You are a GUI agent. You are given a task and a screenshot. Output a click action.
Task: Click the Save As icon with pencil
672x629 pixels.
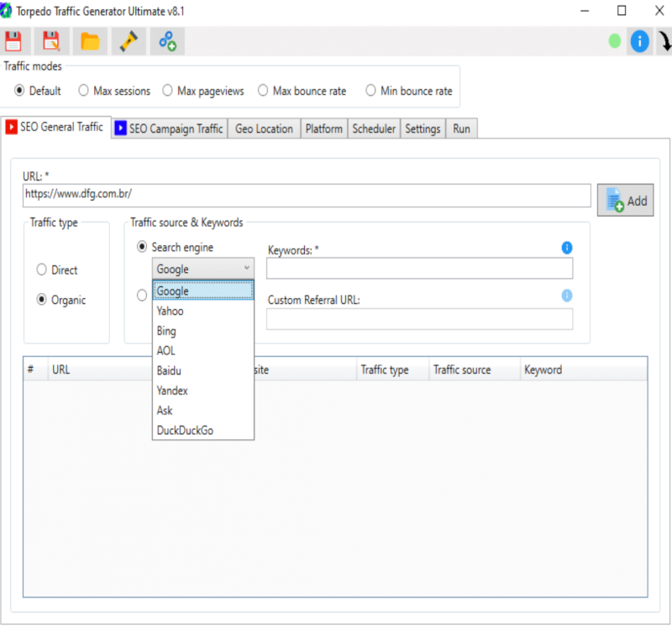click(x=51, y=41)
